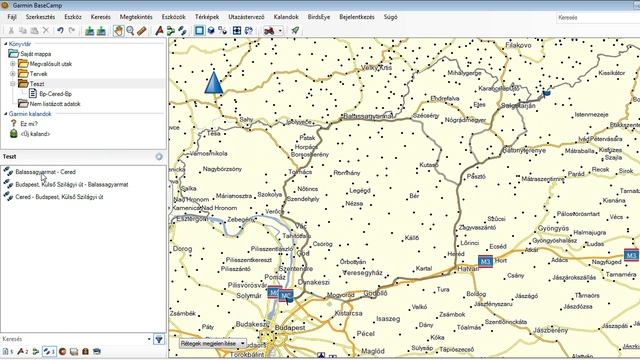Click the fit-to-window arrows icon

tap(237, 31)
